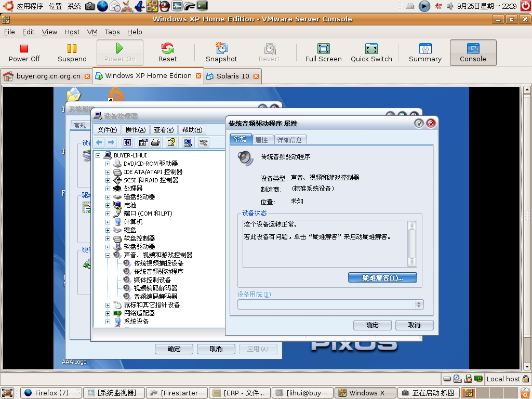Click 确定 in the System Properties window
Viewport: 532px width, 399px height.
click(174, 349)
